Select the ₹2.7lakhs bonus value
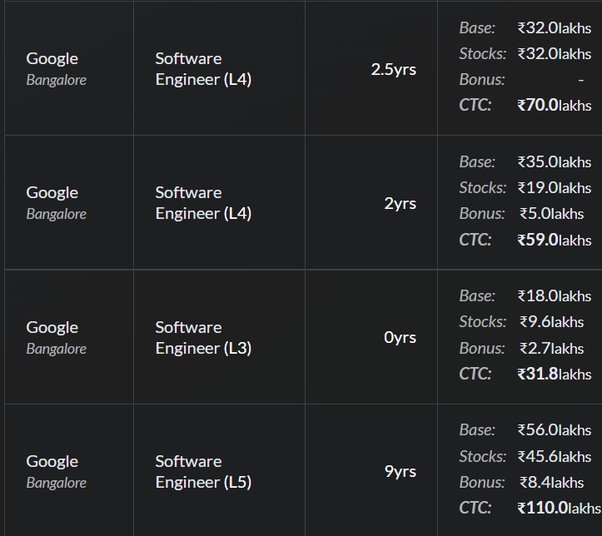Screen dimensions: 602x536 point(552,349)
